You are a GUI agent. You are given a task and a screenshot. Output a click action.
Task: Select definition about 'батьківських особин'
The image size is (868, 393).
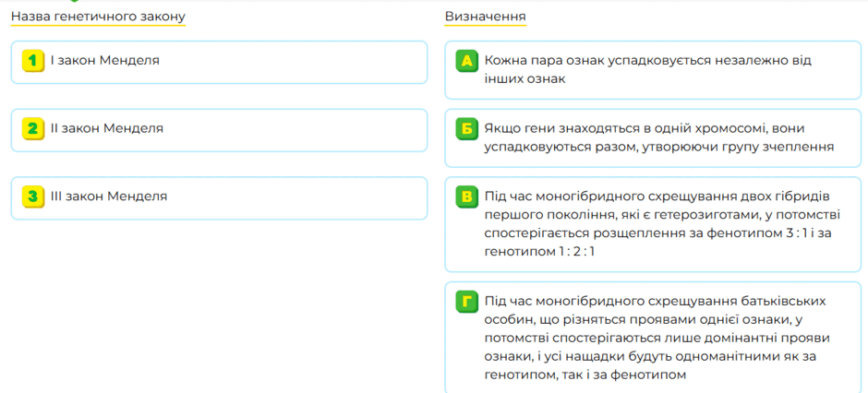coord(653,337)
